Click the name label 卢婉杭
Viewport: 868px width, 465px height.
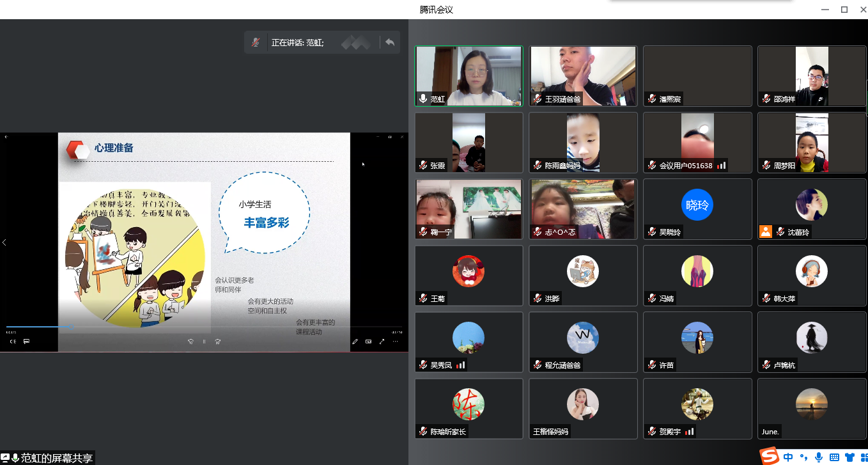coord(785,365)
